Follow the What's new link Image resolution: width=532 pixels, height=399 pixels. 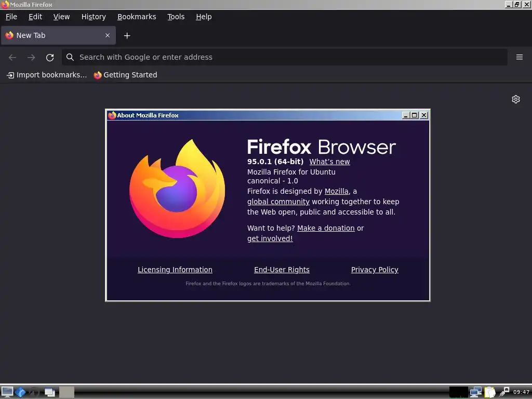pos(329,162)
